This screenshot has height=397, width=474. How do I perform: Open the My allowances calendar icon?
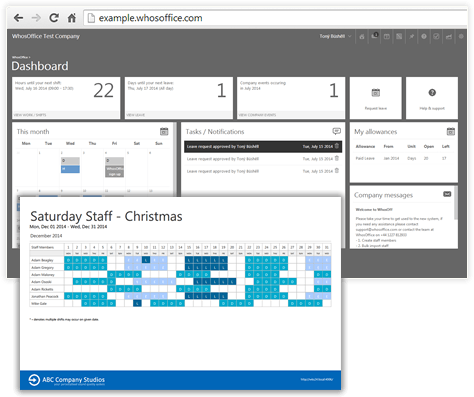click(x=451, y=131)
